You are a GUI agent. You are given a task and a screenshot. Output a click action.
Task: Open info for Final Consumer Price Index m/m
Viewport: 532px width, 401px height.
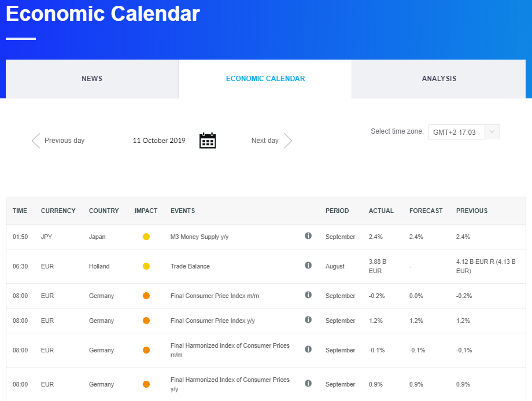[308, 295]
